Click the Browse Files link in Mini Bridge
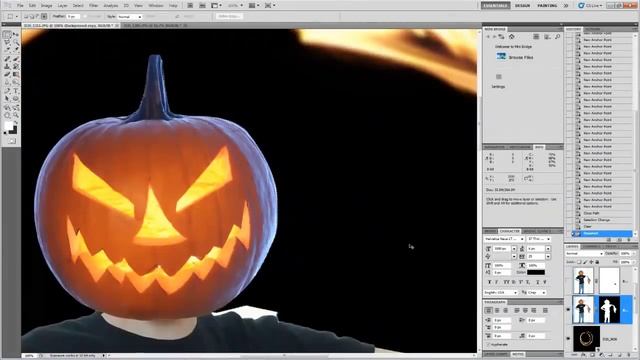This screenshot has height=360, width=640. (x=521, y=58)
